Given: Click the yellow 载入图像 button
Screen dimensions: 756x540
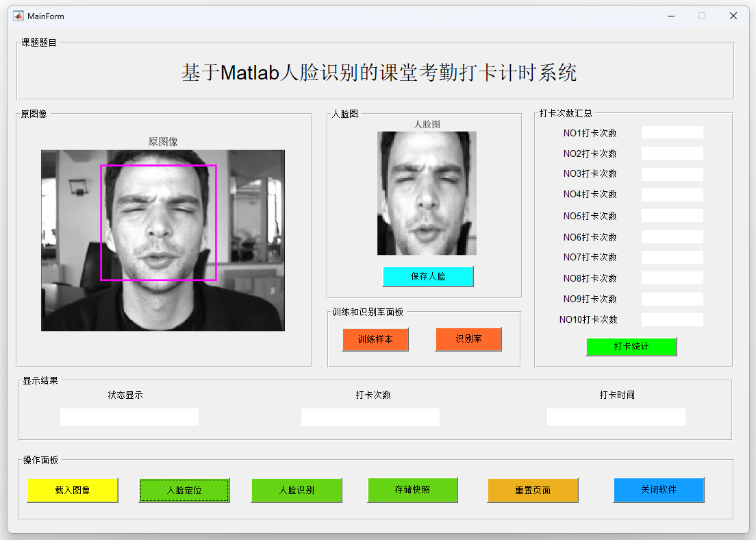Looking at the screenshot, I should pos(73,490).
